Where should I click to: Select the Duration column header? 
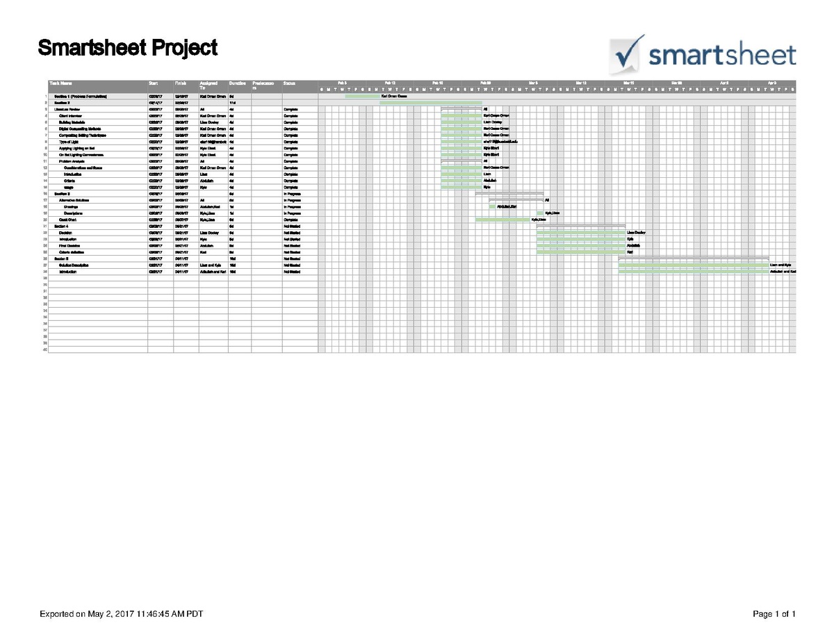coord(240,86)
